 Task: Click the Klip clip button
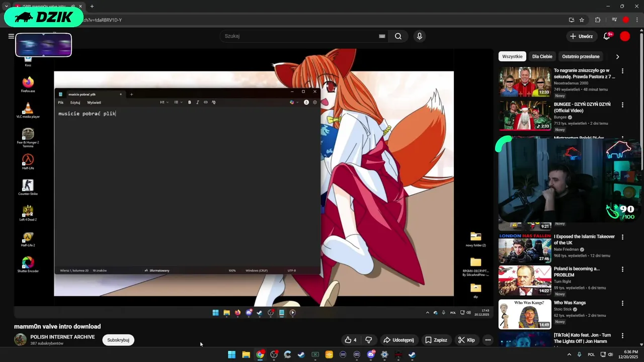[466, 340]
